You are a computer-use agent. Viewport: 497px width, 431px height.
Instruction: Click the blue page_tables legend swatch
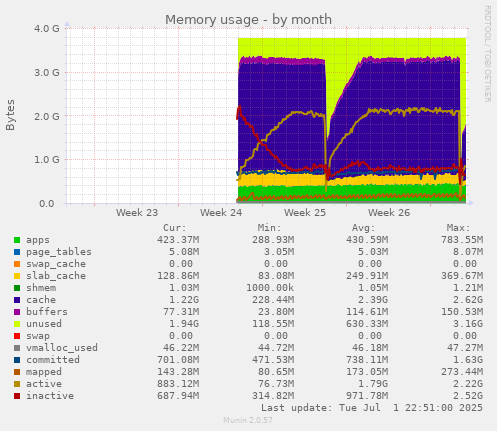point(17,252)
